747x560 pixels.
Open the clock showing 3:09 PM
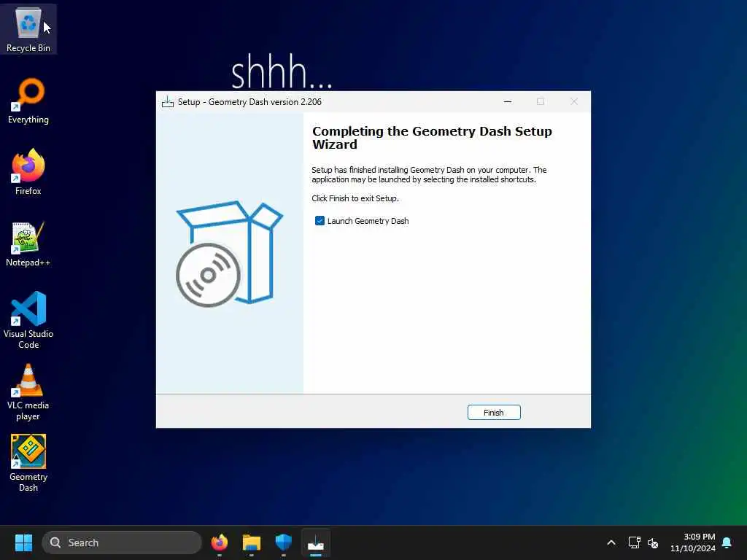pyautogui.click(x=693, y=542)
